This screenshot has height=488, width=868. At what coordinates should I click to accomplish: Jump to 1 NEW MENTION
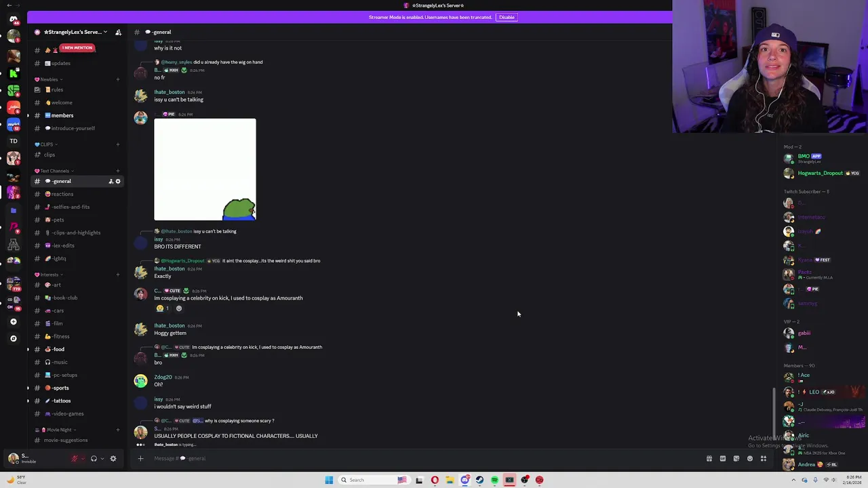tap(77, 47)
